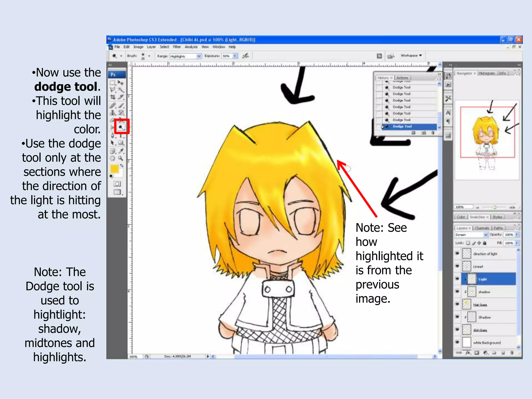The width and height of the screenshot is (532, 399).
Task: Click the Navigator zoom slider
Action: [x=495, y=207]
